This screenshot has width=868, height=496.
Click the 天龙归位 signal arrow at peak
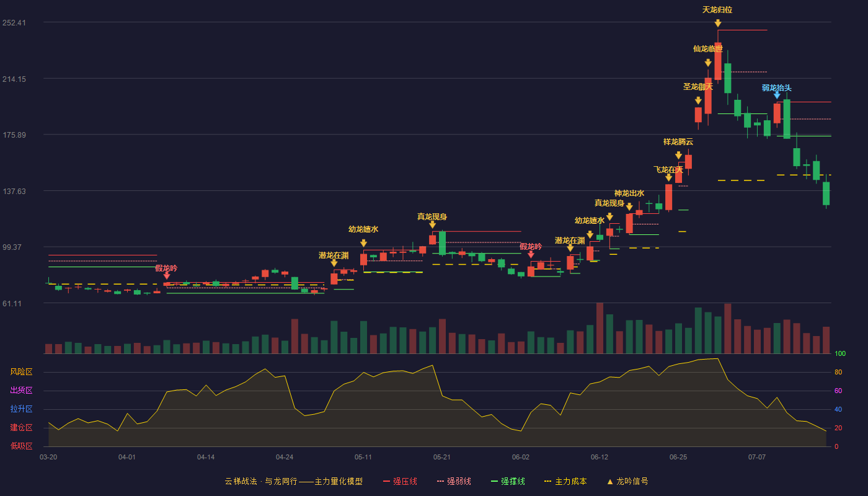717,24
